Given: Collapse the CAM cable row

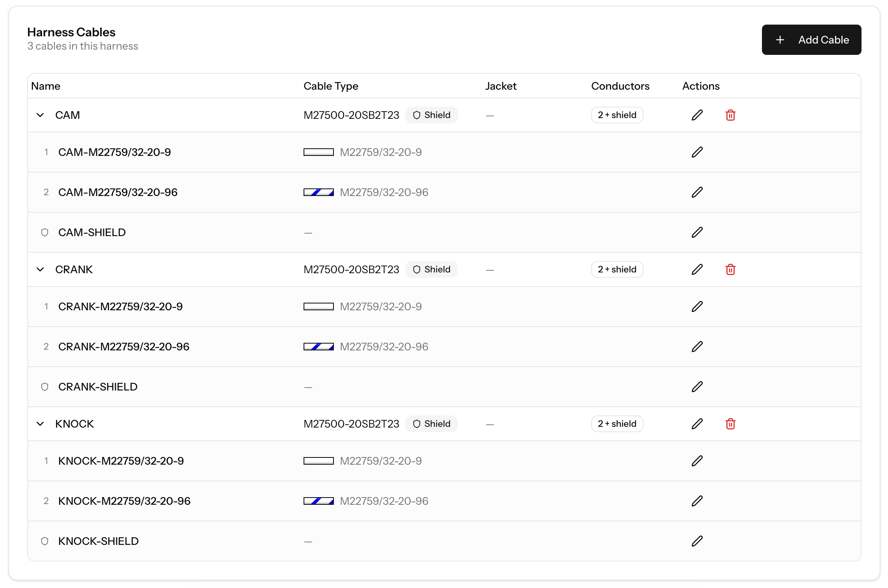Looking at the screenshot, I should (x=40, y=115).
